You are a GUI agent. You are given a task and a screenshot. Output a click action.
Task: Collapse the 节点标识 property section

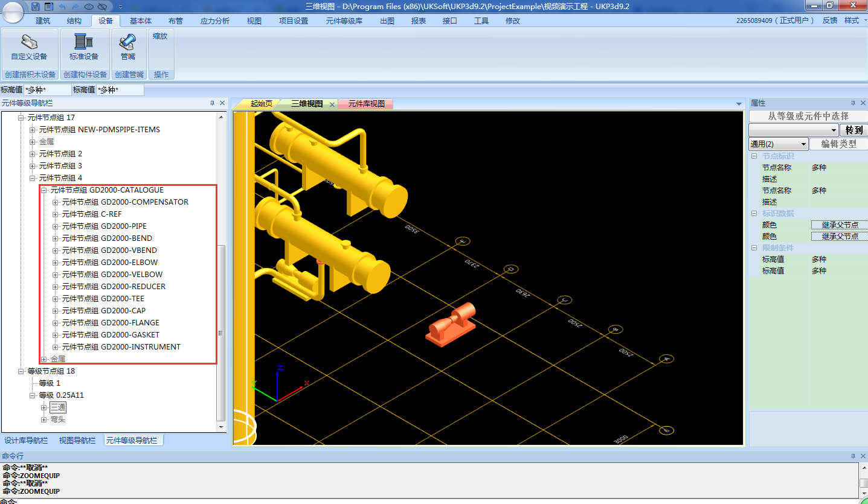754,156
